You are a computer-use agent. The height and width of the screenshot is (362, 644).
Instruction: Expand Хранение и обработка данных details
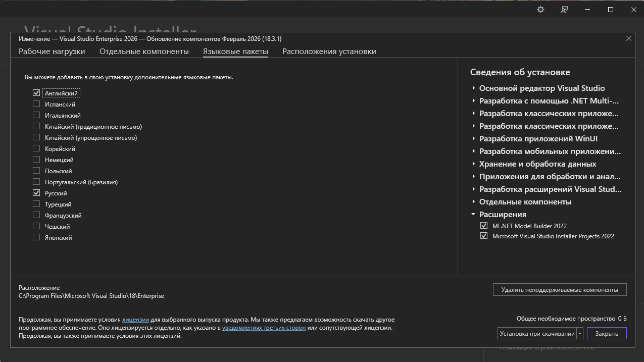click(474, 164)
